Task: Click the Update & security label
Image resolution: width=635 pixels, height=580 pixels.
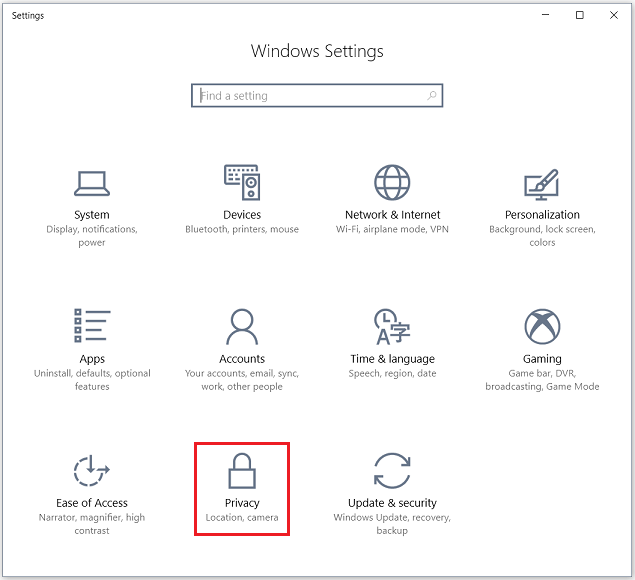Action: tap(392, 503)
